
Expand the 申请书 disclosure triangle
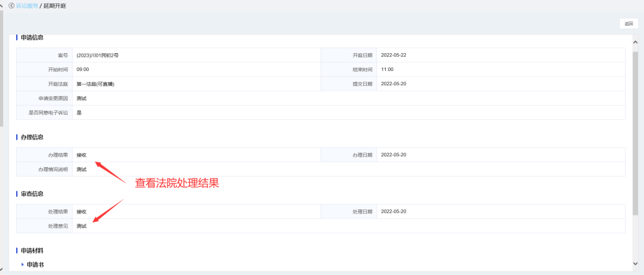23,264
